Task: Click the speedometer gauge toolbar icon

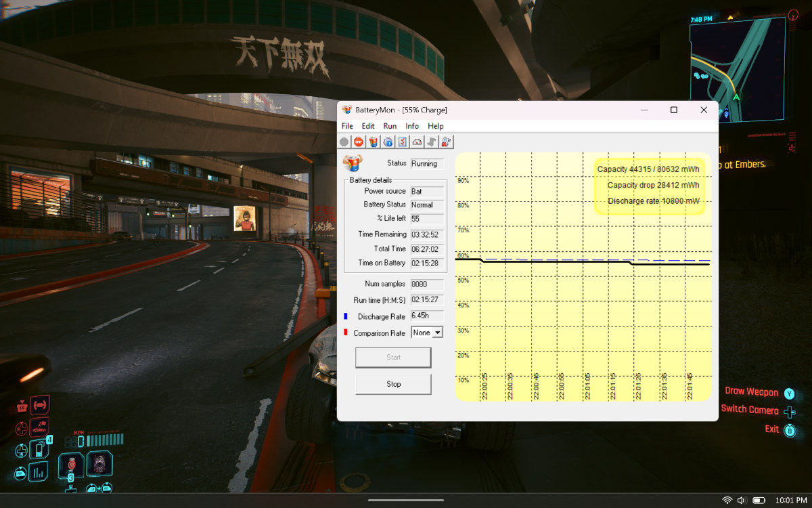Action: pyautogui.click(x=417, y=142)
